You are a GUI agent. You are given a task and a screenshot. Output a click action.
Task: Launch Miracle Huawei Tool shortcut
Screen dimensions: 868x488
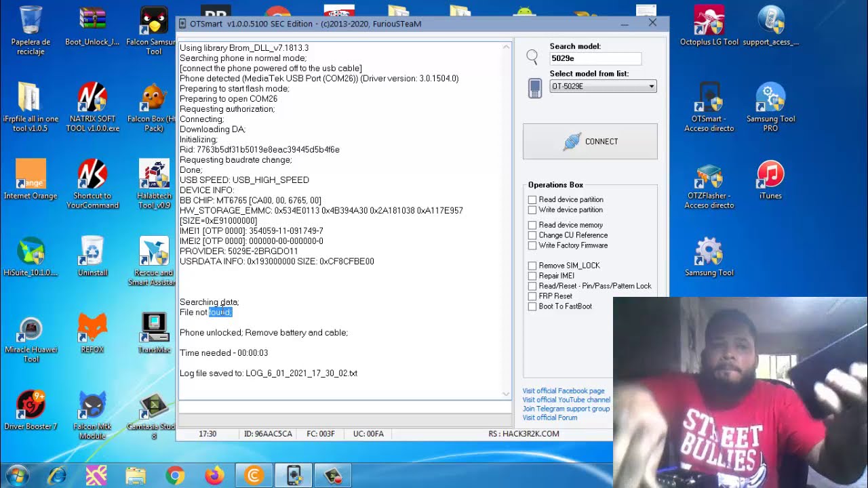tap(31, 339)
